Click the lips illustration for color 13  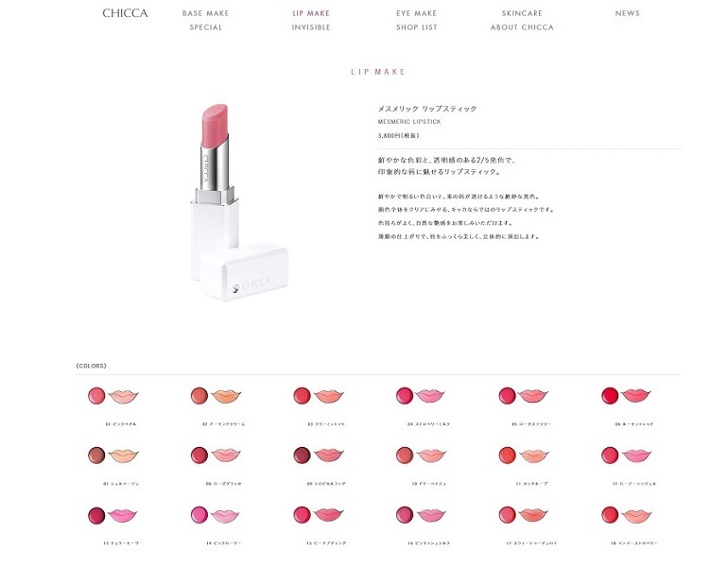tap(123, 515)
